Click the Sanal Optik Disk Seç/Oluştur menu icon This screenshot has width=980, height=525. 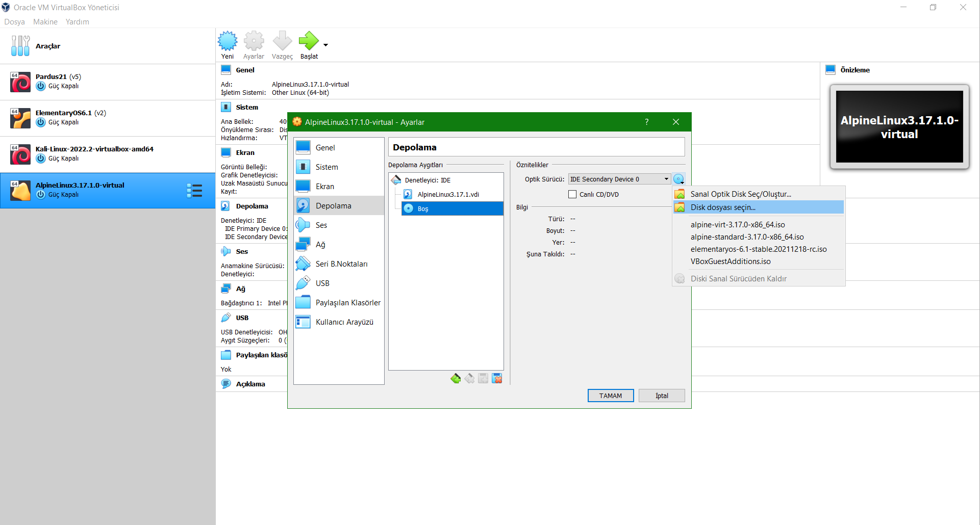click(680, 194)
